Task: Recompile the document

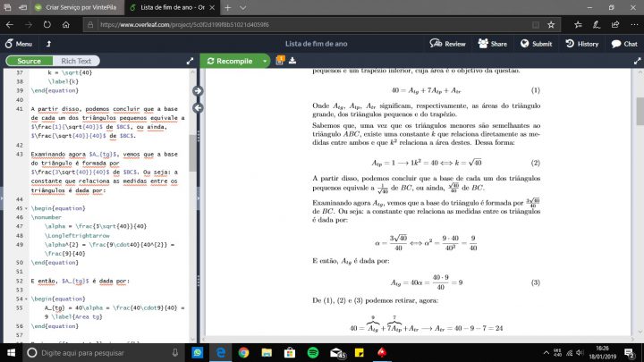Action: pos(230,61)
